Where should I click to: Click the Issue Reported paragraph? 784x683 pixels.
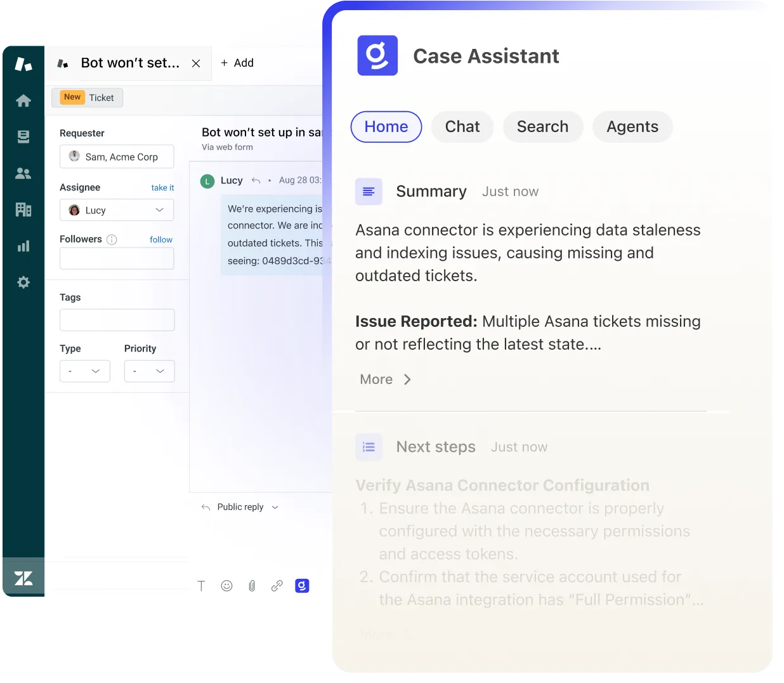coord(528,333)
